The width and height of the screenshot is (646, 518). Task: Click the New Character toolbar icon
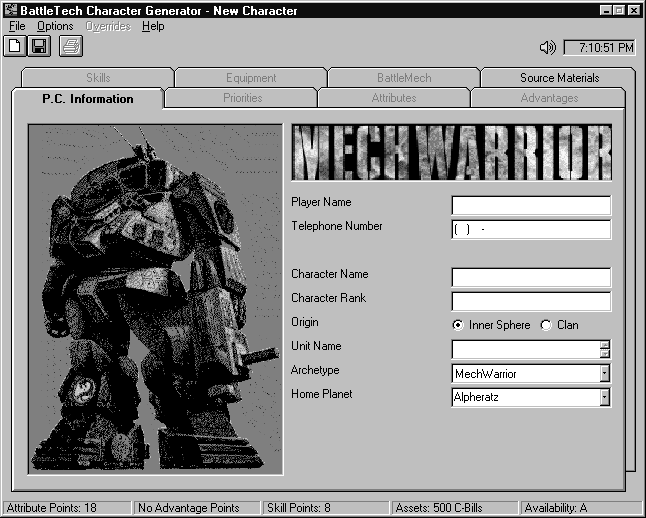15,46
